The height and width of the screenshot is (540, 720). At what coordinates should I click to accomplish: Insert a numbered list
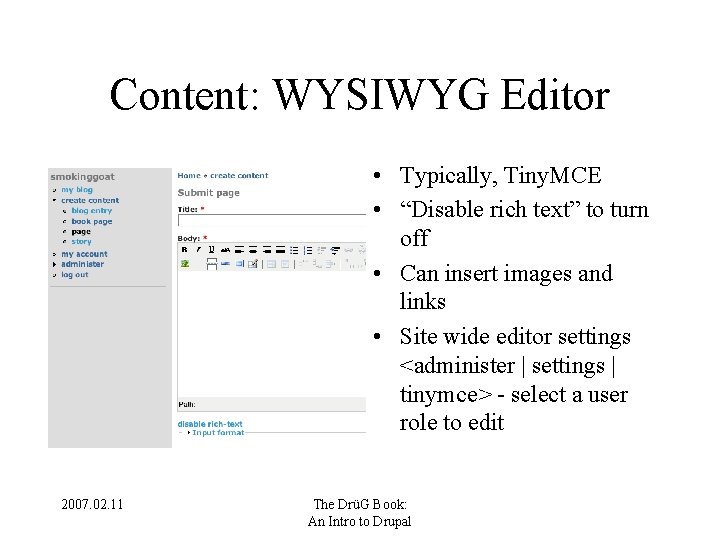pyautogui.click(x=308, y=250)
